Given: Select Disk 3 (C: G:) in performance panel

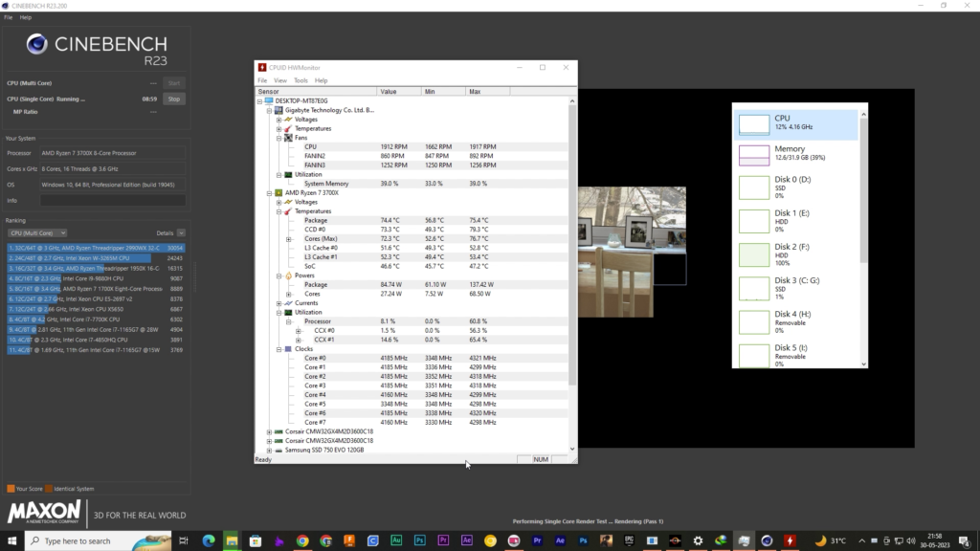Looking at the screenshot, I should 797,289.
